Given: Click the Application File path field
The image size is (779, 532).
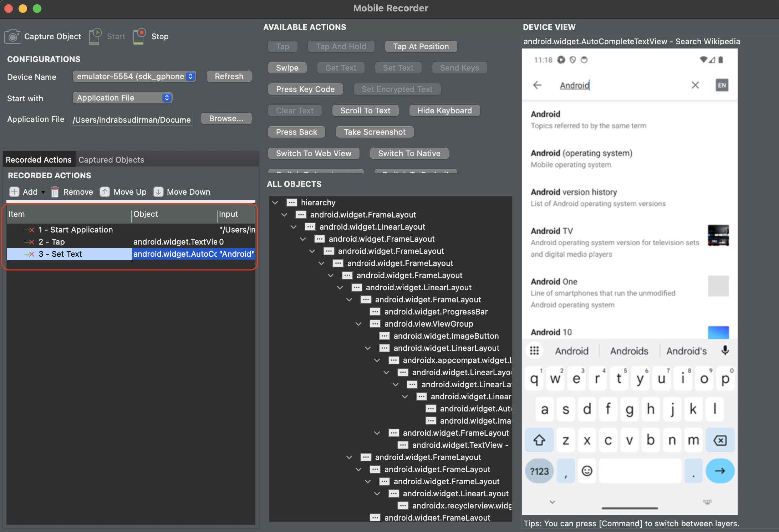Looking at the screenshot, I should pyautogui.click(x=132, y=119).
